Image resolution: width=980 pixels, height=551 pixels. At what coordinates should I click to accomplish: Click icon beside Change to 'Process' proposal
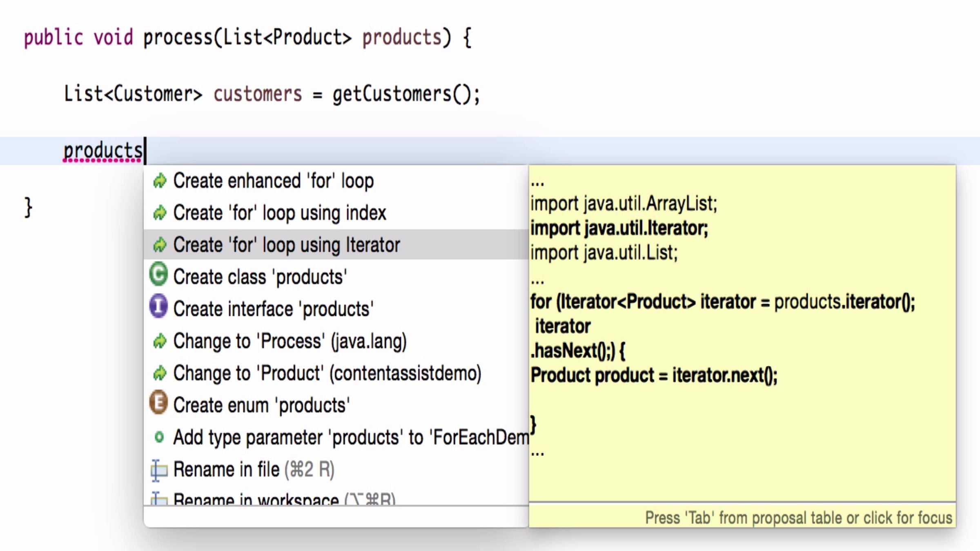pyautogui.click(x=159, y=341)
